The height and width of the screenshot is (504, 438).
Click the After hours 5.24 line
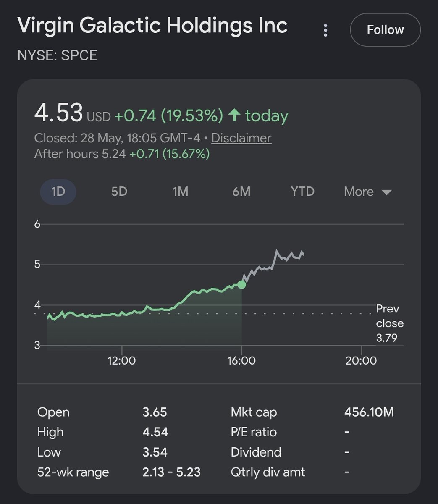[x=122, y=154]
